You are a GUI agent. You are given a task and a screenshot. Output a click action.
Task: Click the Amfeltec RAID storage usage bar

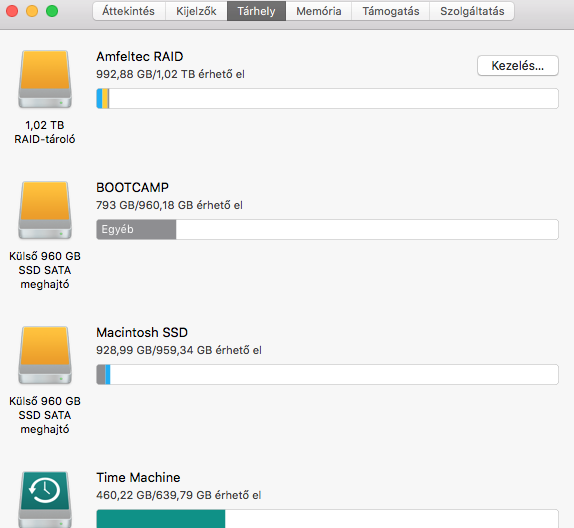coord(327,98)
